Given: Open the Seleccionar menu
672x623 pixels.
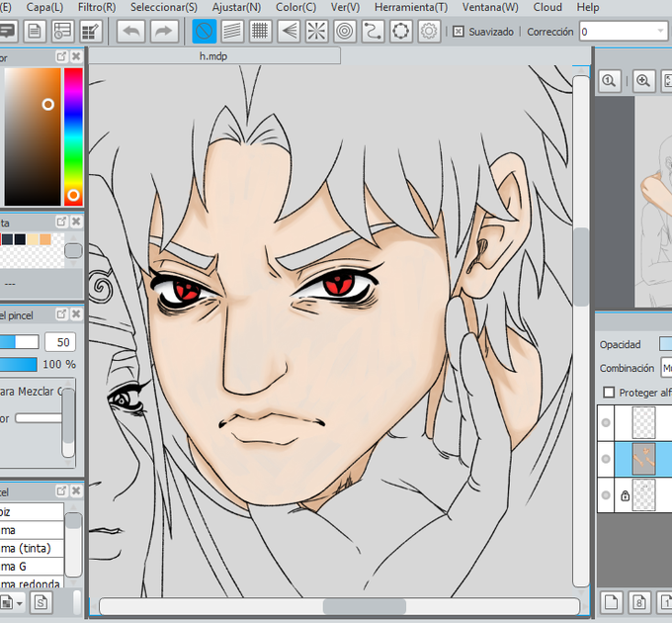Looking at the screenshot, I should [x=164, y=7].
